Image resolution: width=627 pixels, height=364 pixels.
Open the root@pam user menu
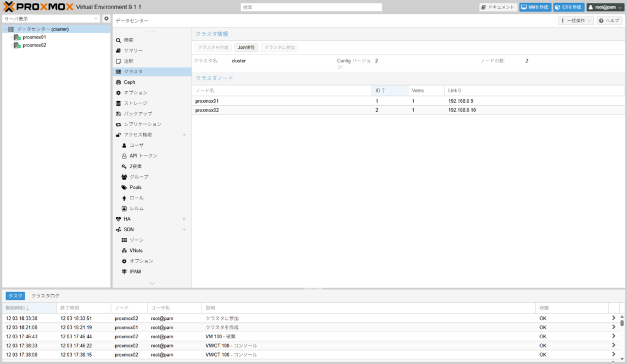point(605,7)
